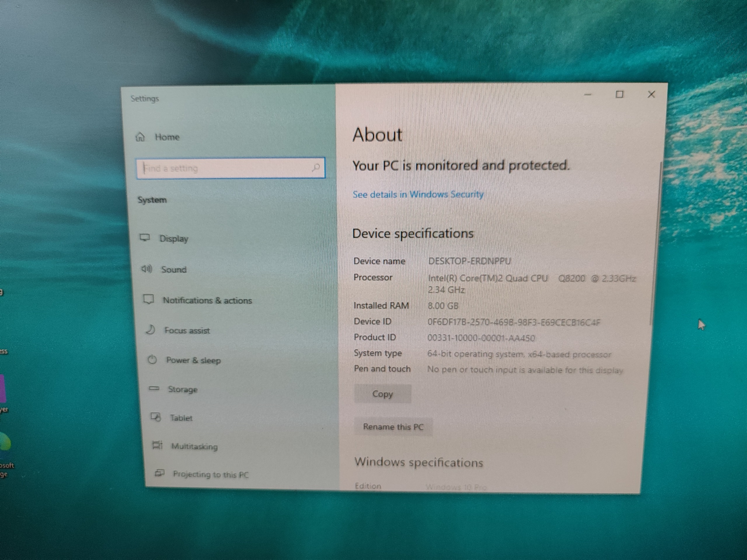
Task: Maximize the Settings window
Action: pos(619,94)
